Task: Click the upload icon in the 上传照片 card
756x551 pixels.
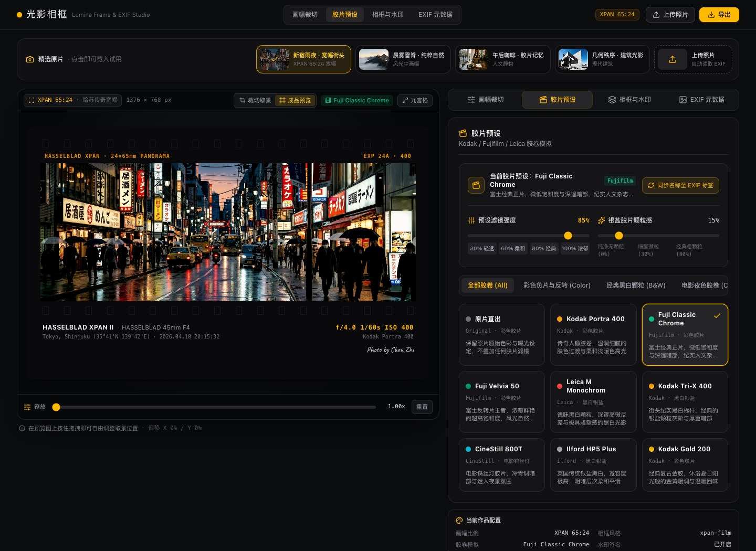Action: point(673,59)
